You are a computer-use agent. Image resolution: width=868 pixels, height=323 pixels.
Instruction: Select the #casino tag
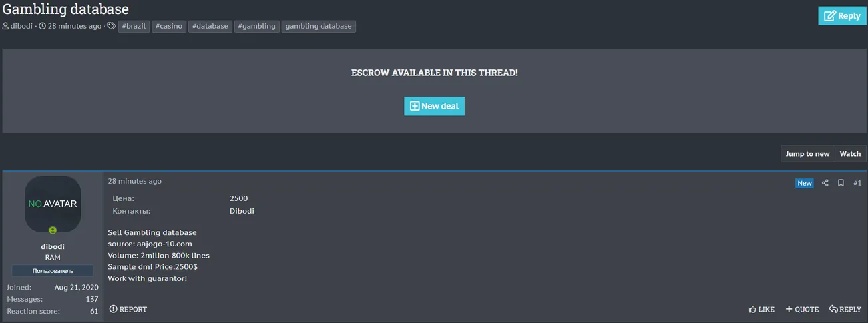[169, 27]
